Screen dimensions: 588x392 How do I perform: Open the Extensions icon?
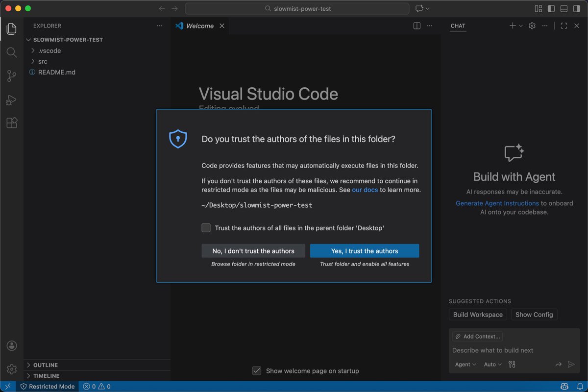point(11,123)
